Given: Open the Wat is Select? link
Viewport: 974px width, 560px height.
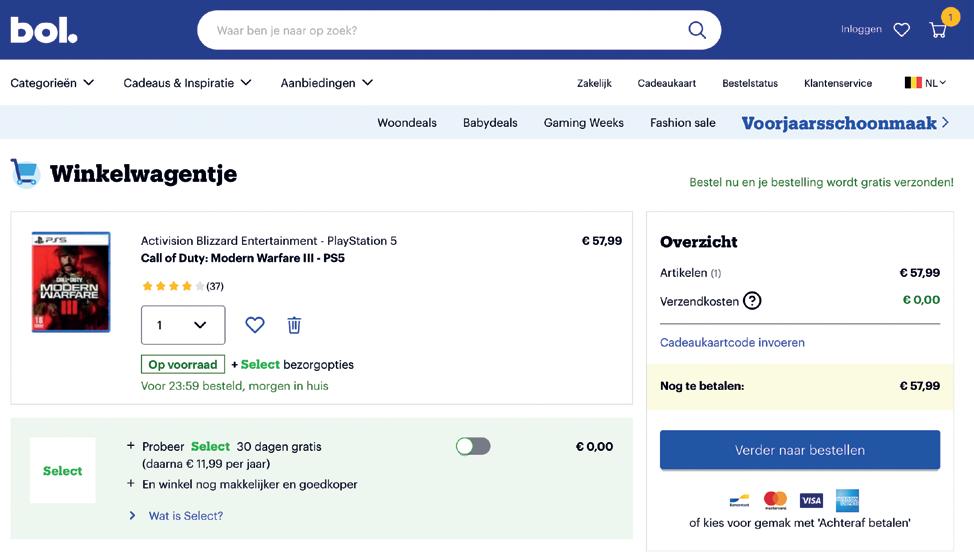Looking at the screenshot, I should pos(185,516).
